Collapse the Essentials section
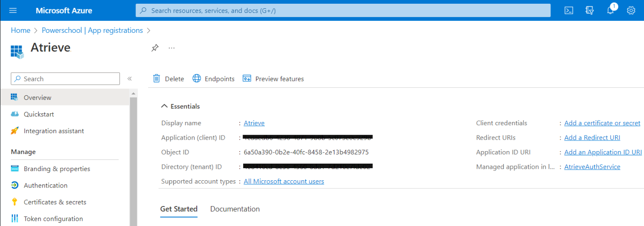This screenshot has height=226, width=644. 164,106
